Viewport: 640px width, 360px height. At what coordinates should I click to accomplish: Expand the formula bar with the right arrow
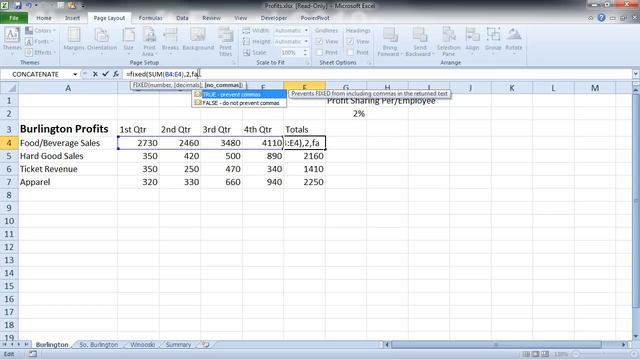[636, 74]
